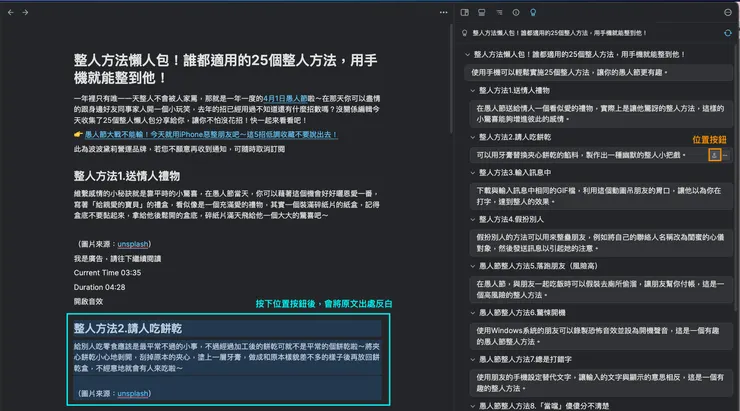Click the summary sidebar's vertical scrollbar
This screenshot has height=411, width=740.
pos(736,177)
